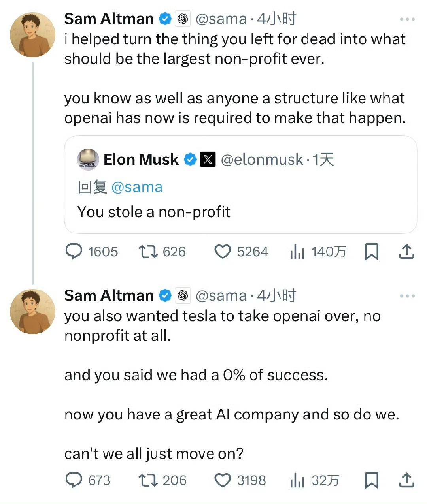Reply to the second tweet with 673 replies
This screenshot has height=504, width=427.
[x=74, y=480]
